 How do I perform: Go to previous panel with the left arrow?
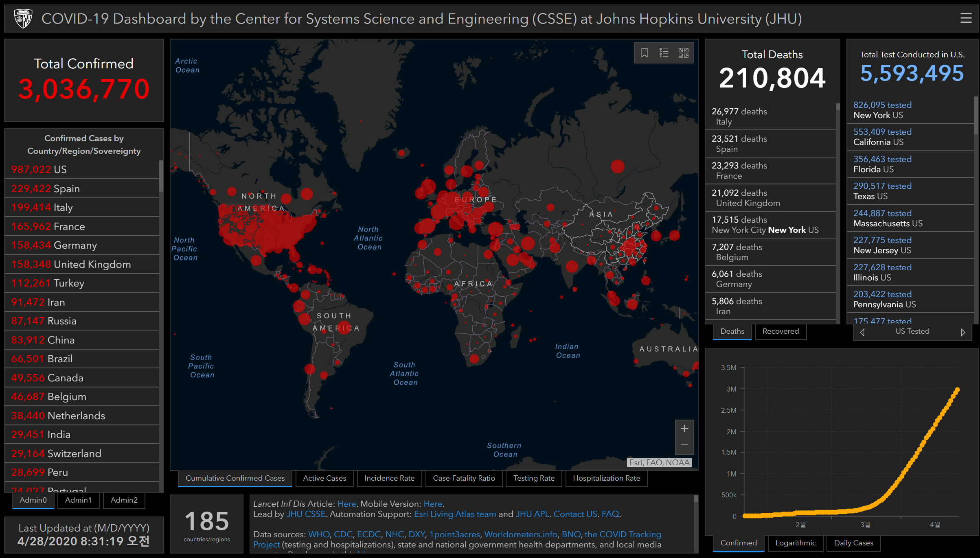[862, 332]
